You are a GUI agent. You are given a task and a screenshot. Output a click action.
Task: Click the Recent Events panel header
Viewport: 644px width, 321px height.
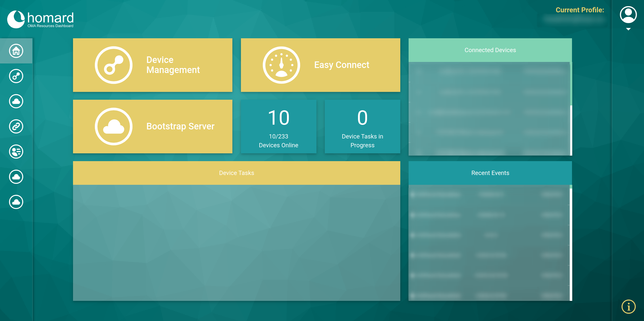pos(490,173)
